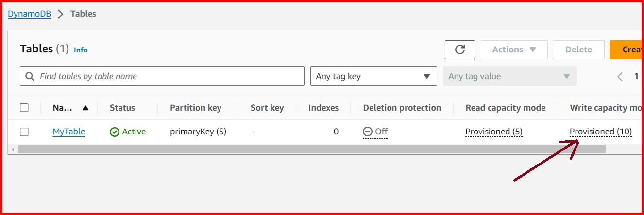This screenshot has height=215, width=644.
Task: Open the Actions dropdown menu
Action: pyautogui.click(x=513, y=50)
